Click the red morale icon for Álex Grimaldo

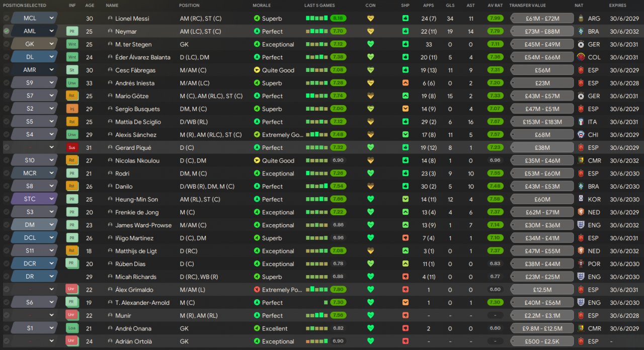pos(257,290)
